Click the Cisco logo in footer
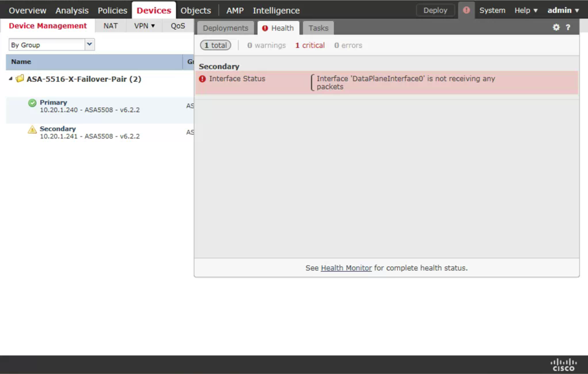Viewport: 588px width, 374px height. [x=563, y=365]
